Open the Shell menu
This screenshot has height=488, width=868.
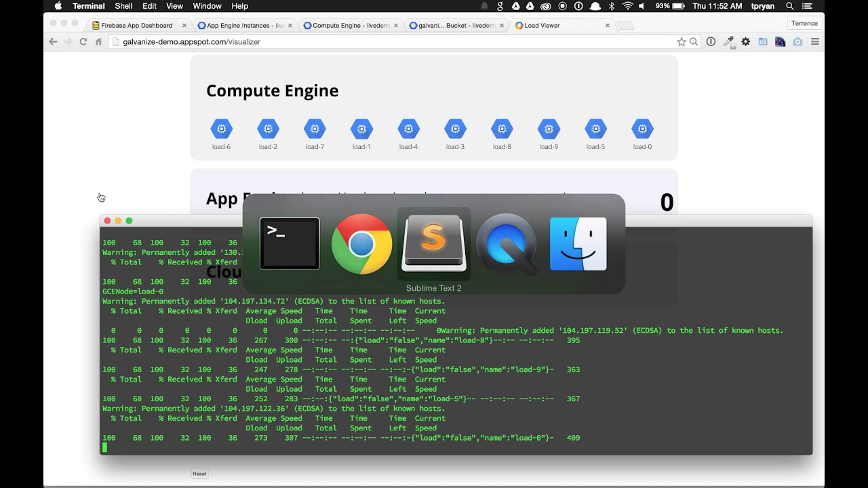point(123,6)
